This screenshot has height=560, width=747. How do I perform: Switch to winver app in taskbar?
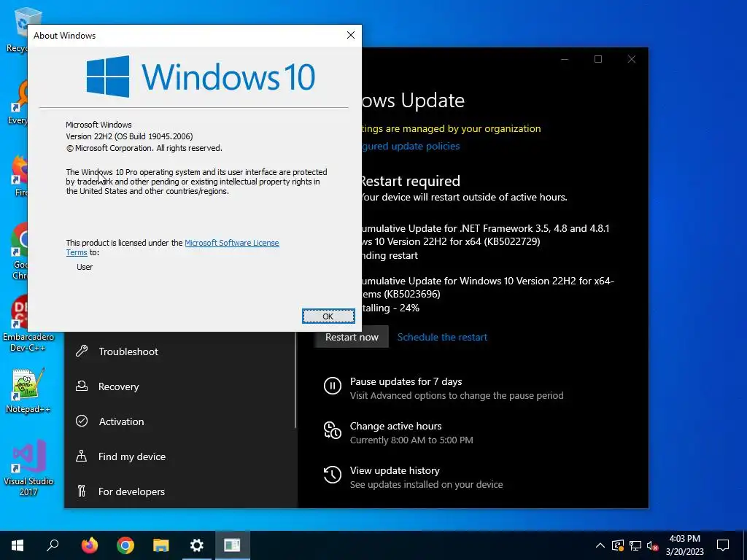pyautogui.click(x=232, y=545)
